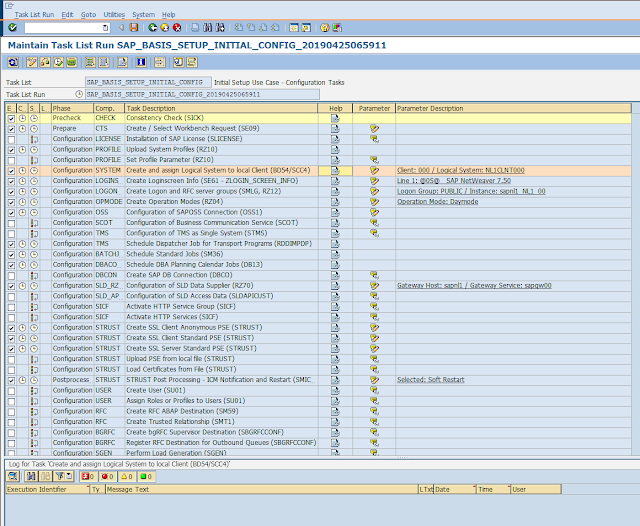
Task: Click the yellow Help question mark icon
Action: (324, 27)
